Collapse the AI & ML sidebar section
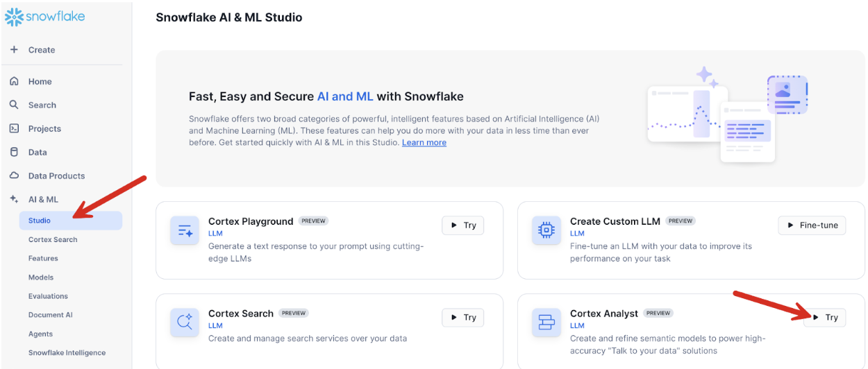Image resolution: width=868 pixels, height=369 pixels. coord(43,199)
